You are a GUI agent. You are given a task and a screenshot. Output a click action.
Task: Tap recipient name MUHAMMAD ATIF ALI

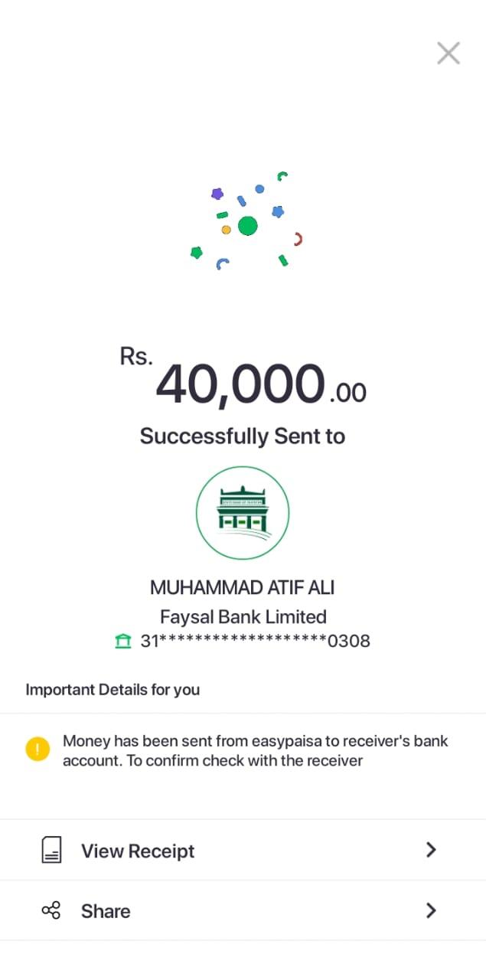pyautogui.click(x=243, y=588)
